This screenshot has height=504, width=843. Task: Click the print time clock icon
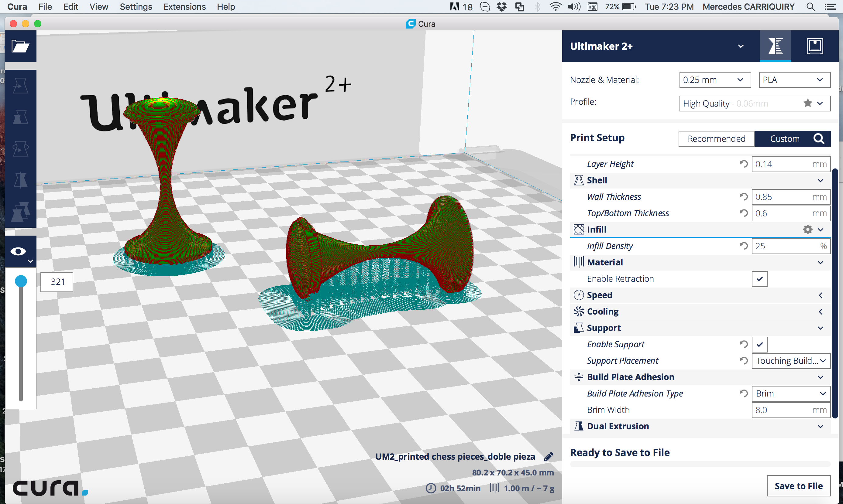[x=431, y=489]
